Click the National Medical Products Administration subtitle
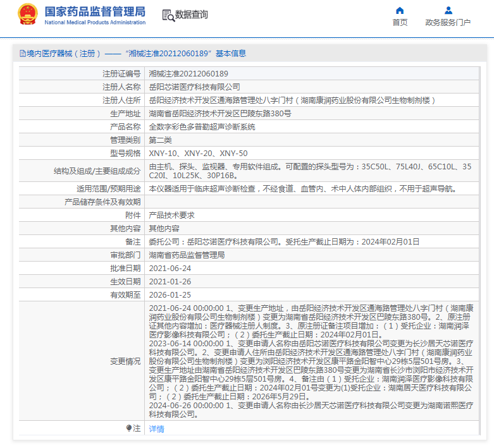Image resolution: width=494 pixels, height=448 pixels. 95,22
